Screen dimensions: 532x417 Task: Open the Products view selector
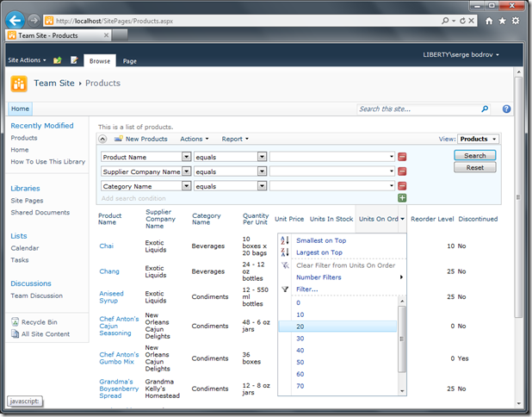click(478, 139)
